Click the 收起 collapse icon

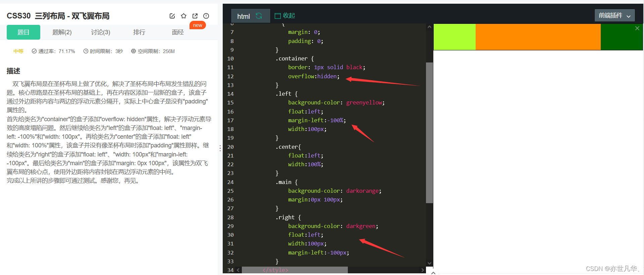pos(278,16)
